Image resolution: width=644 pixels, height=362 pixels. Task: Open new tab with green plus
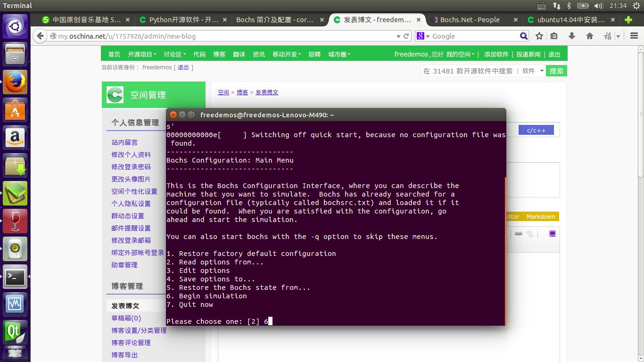pyautogui.click(x=628, y=20)
